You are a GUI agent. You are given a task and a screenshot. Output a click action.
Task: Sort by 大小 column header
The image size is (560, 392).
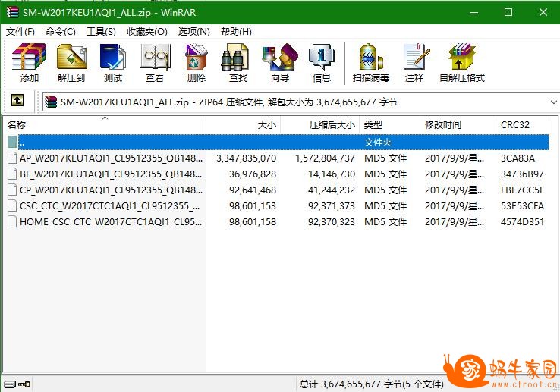pos(244,124)
